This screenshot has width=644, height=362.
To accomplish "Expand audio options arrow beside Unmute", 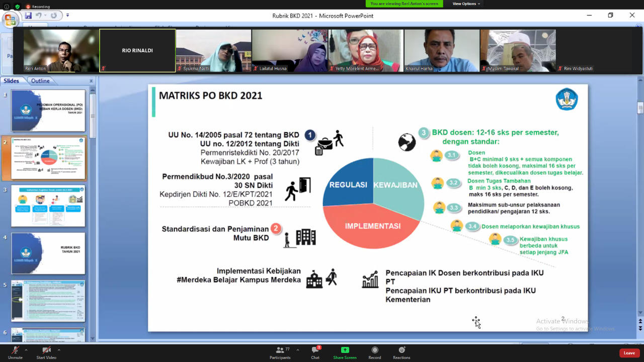I will 26,350.
